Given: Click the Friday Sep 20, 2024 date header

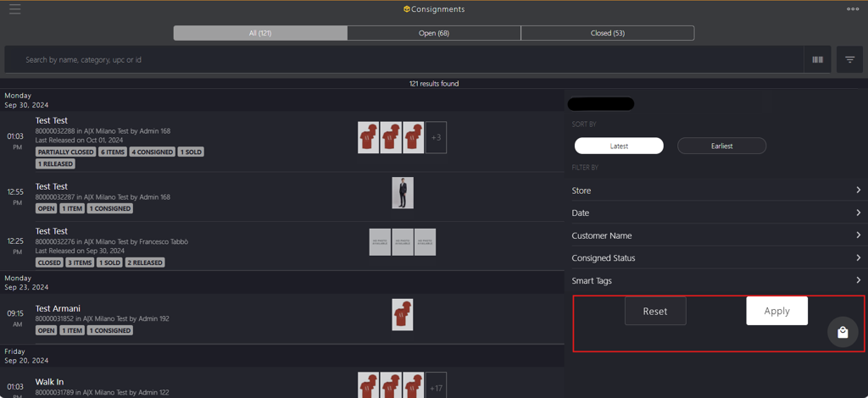Looking at the screenshot, I should point(26,356).
